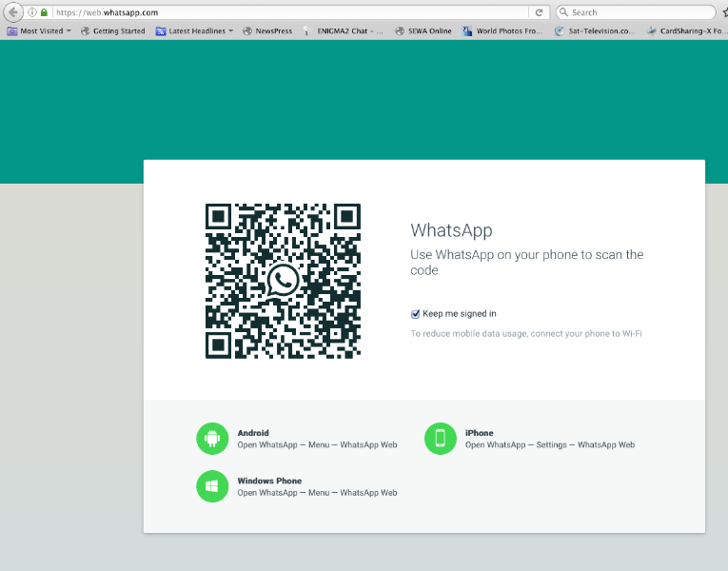Click the SEWA Online bookmark globe icon
The width and height of the screenshot is (728, 571).
(400, 31)
